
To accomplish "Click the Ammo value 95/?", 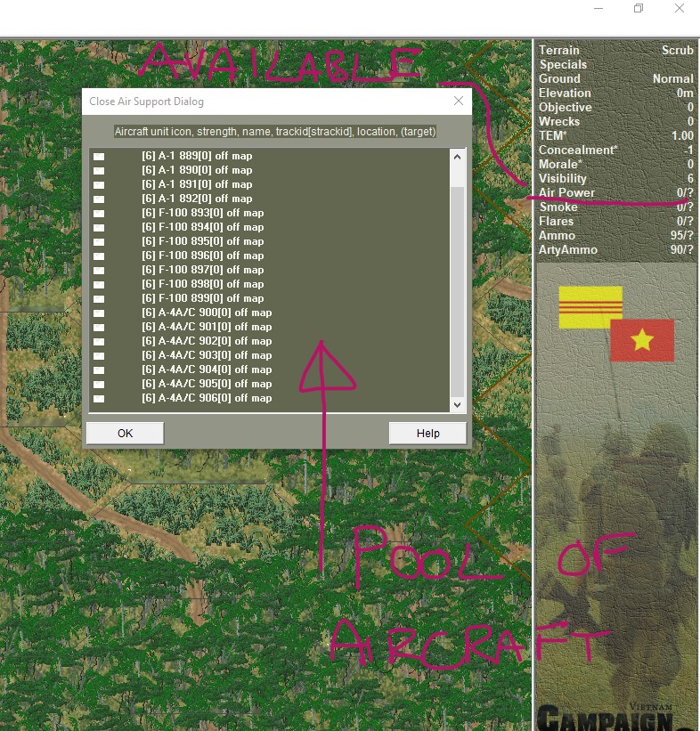I will point(682,235).
